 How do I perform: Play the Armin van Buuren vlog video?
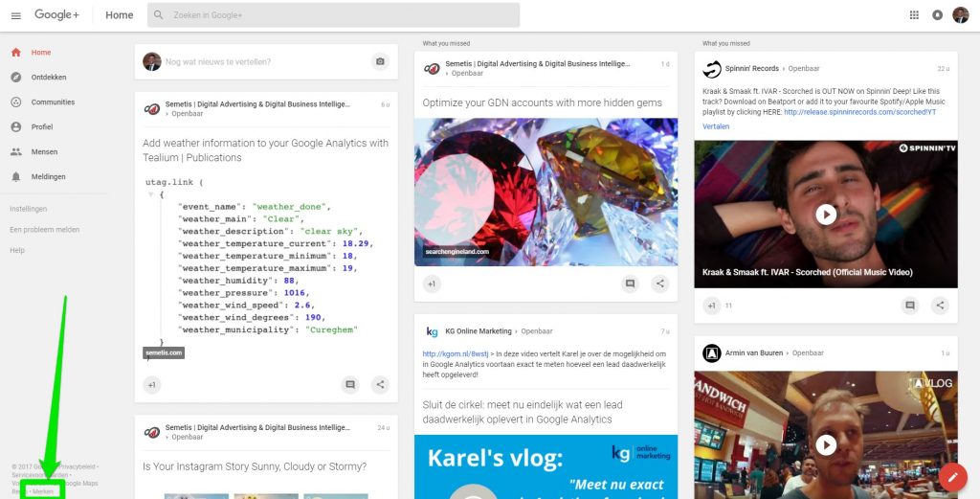[826, 445]
